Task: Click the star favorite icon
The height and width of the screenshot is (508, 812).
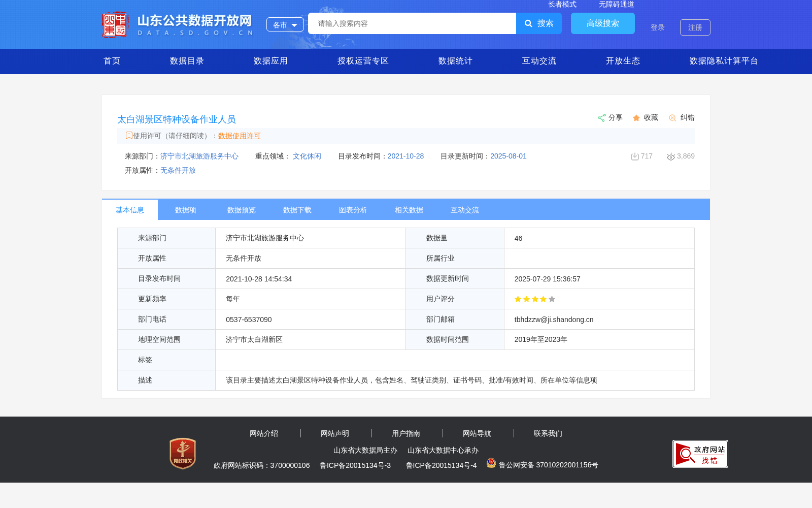Action: (x=636, y=118)
